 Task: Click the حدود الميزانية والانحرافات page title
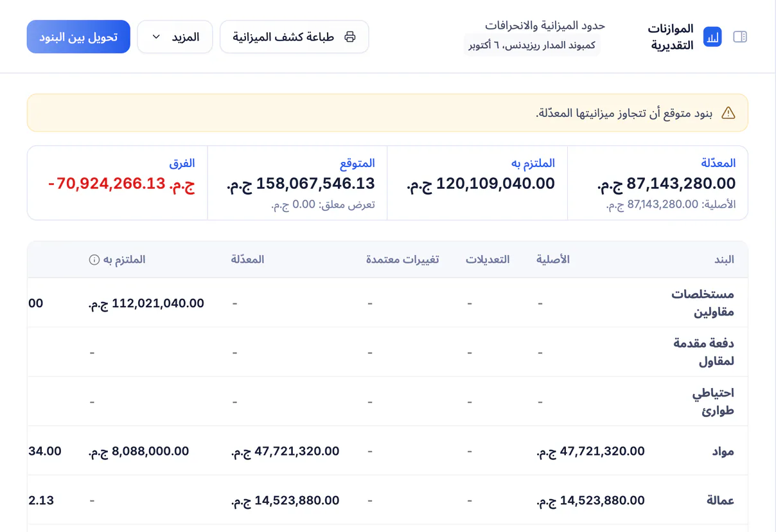click(x=545, y=26)
